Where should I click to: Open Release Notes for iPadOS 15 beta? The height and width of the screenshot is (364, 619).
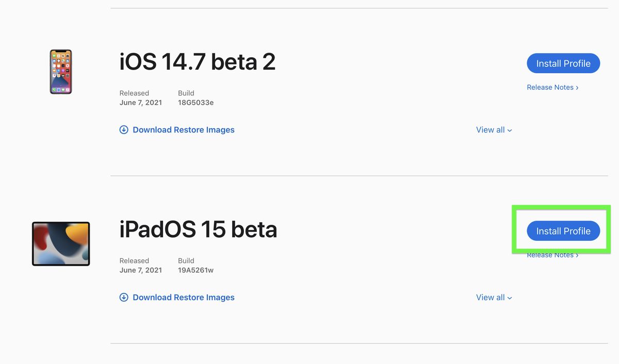pyautogui.click(x=549, y=255)
